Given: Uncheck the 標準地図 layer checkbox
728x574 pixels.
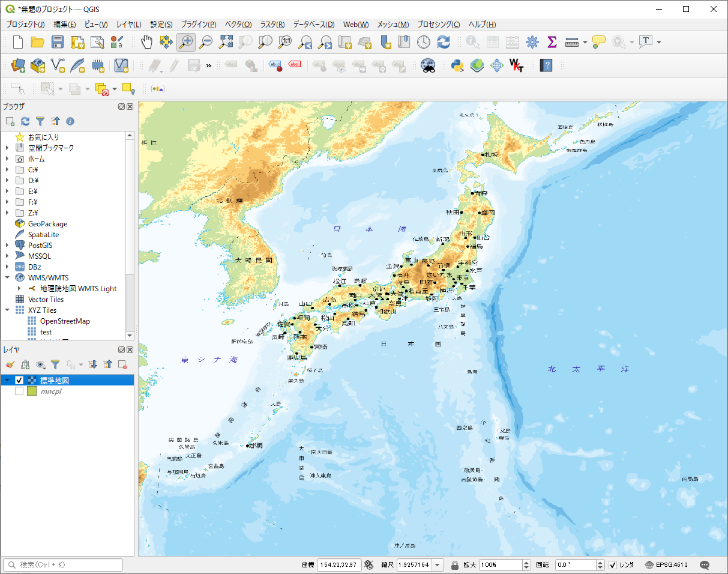Looking at the screenshot, I should (19, 380).
